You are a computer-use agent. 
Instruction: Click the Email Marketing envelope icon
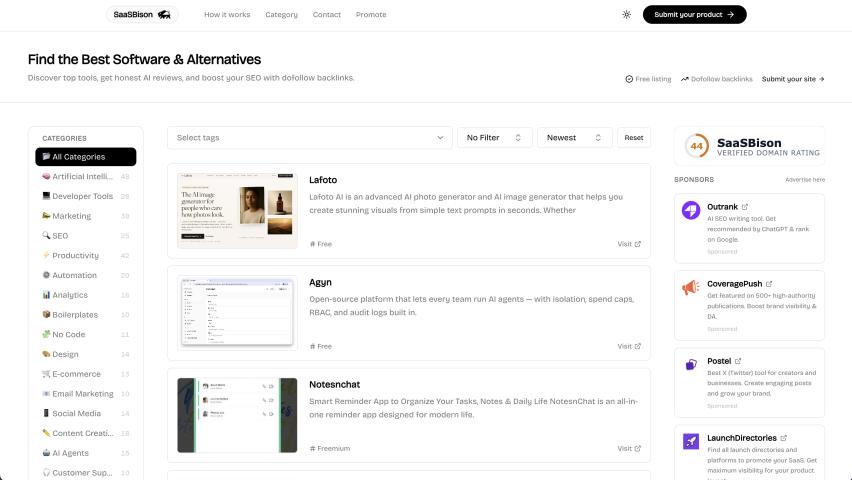(x=46, y=394)
